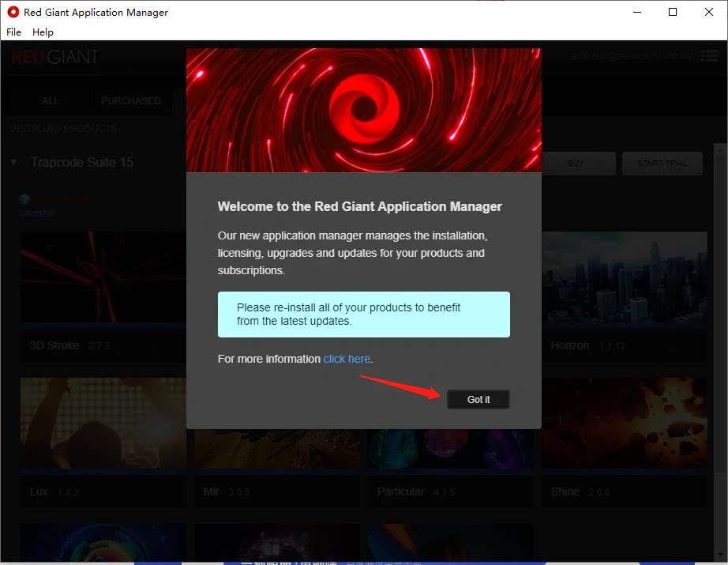Screen dimensions: 728x565
Task: Open the File menu
Action: click(13, 32)
